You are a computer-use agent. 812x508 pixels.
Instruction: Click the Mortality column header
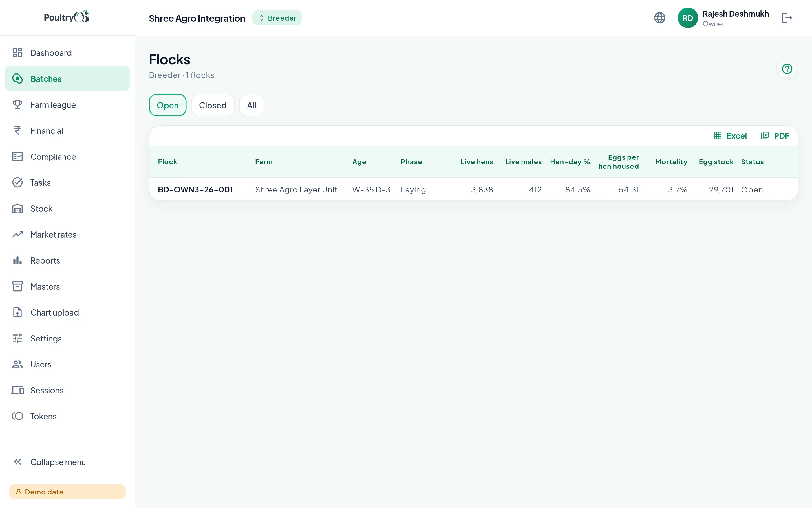671,162
